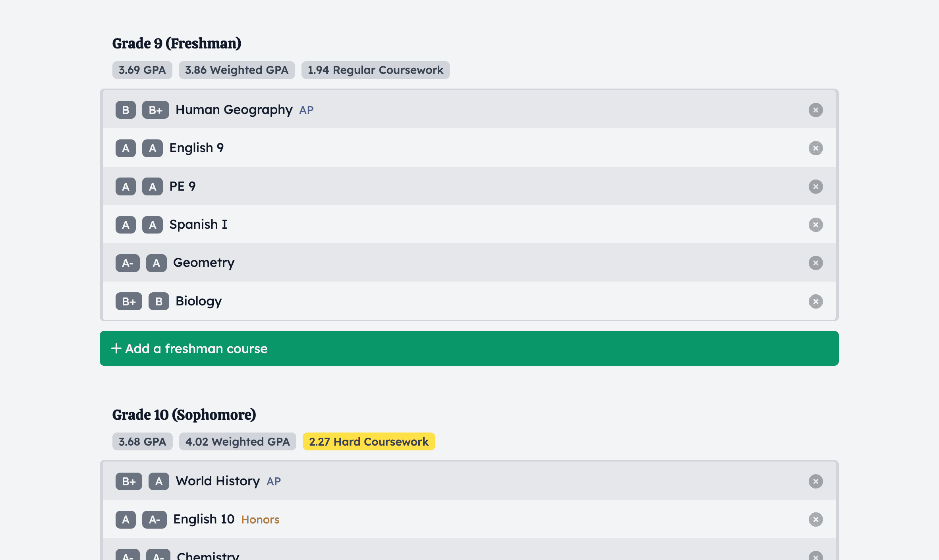Change Human Geography first semester B grade

pos(126,110)
